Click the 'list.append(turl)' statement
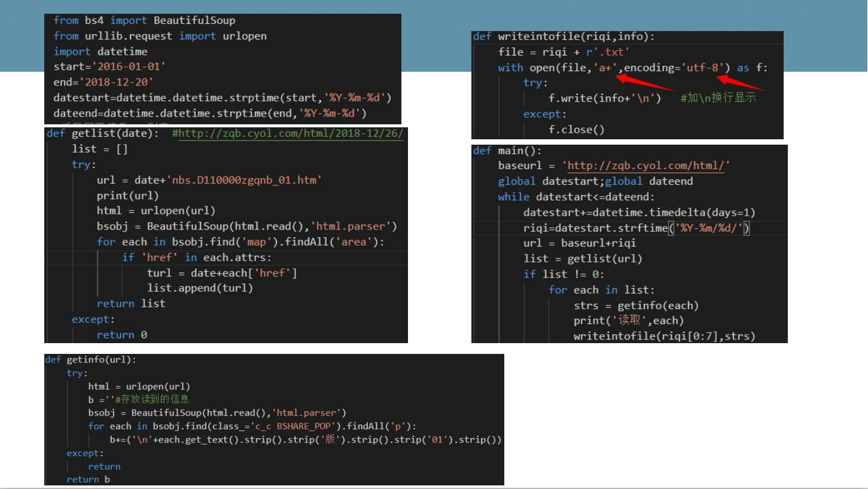The image size is (868, 489). click(200, 288)
